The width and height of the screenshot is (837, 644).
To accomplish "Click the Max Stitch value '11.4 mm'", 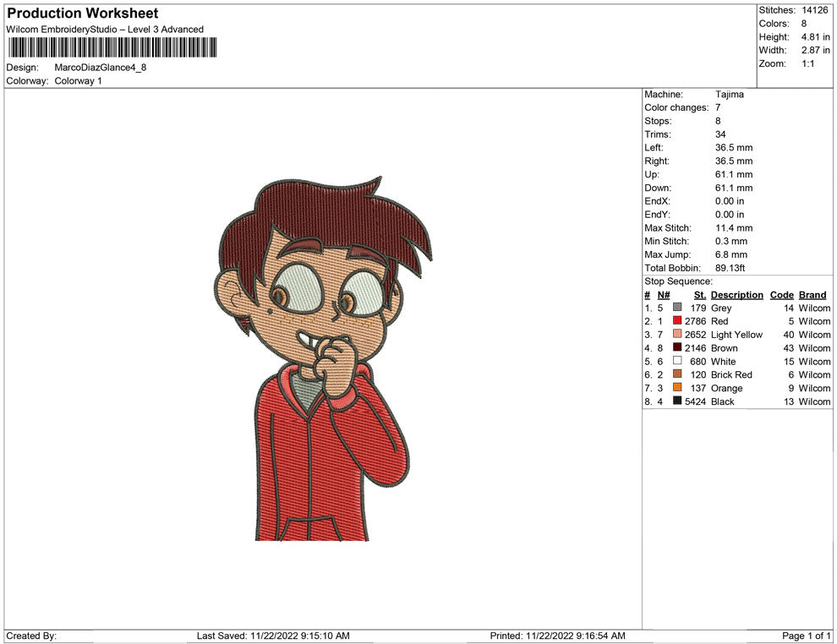I will pyautogui.click(x=734, y=228).
